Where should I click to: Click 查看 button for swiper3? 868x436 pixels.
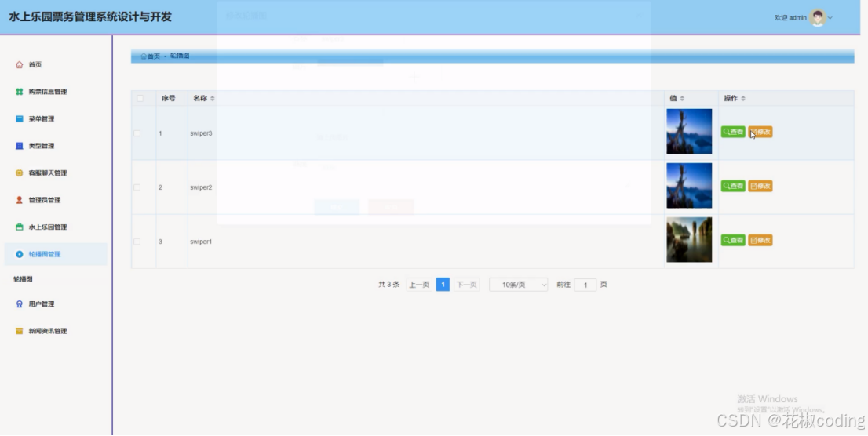pyautogui.click(x=733, y=133)
